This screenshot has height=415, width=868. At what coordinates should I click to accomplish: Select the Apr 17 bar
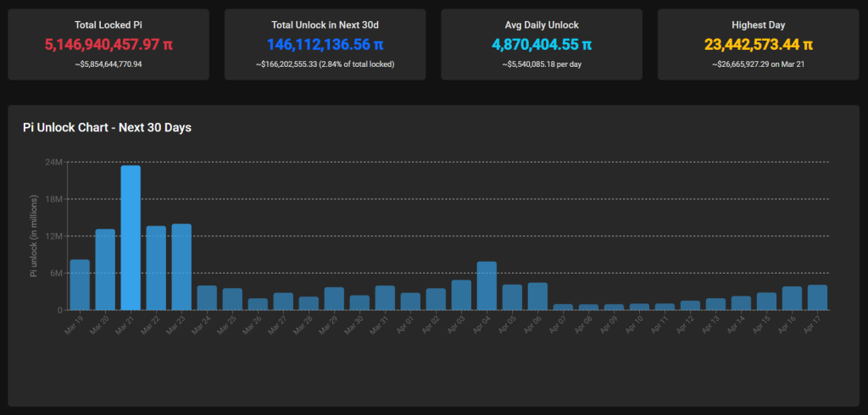(x=817, y=297)
